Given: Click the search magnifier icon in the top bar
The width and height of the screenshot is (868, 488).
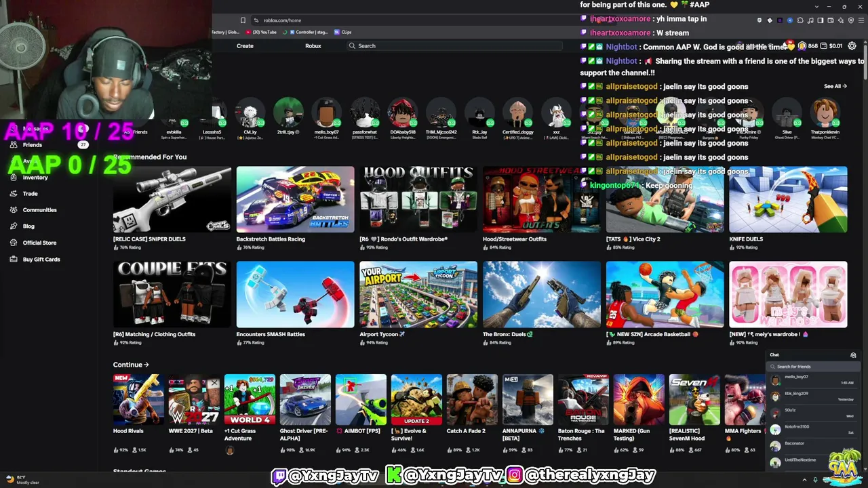Looking at the screenshot, I should [352, 46].
